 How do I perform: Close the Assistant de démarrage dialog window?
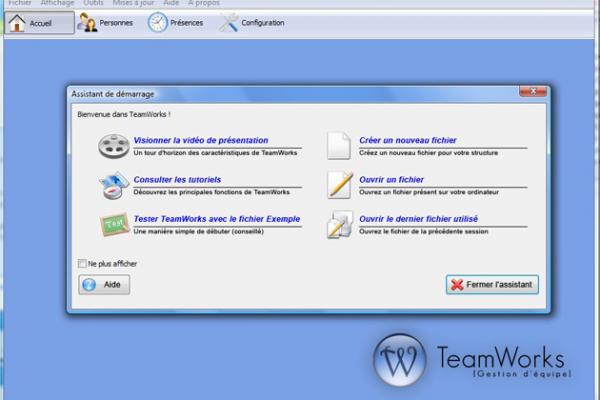(533, 91)
